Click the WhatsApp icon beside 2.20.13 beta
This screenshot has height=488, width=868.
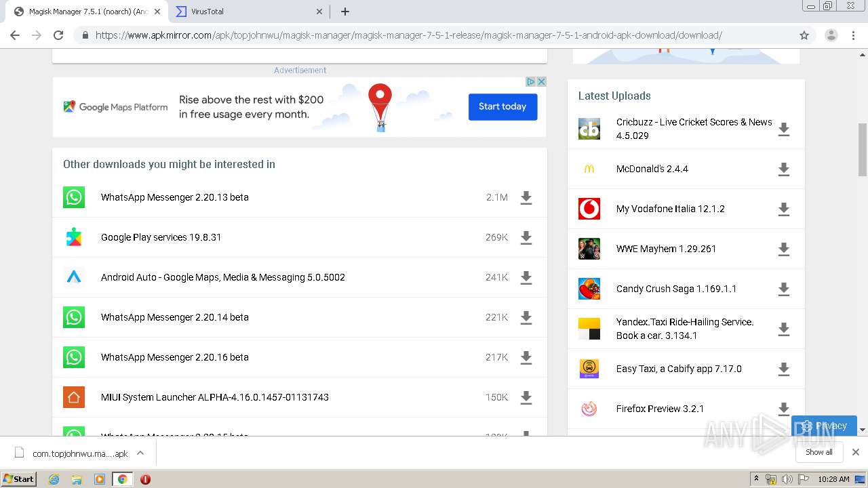(74, 197)
